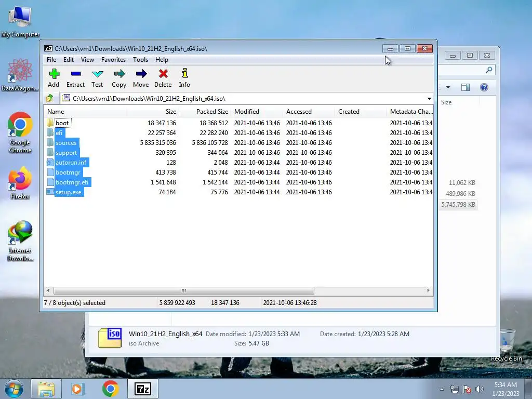Open Explorer window help icon
The width and height of the screenshot is (532, 399).
click(x=484, y=87)
